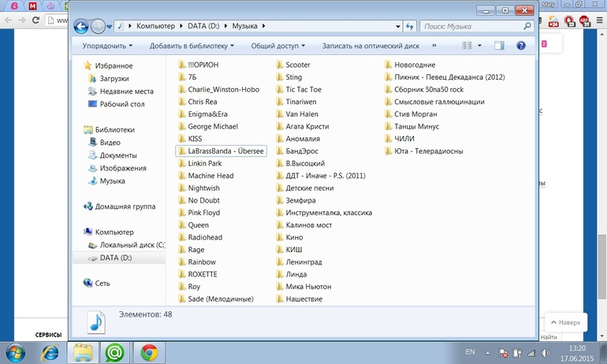This screenshot has height=364, width=607.
Task: Go back with the blue Back arrow
Action: tap(81, 26)
